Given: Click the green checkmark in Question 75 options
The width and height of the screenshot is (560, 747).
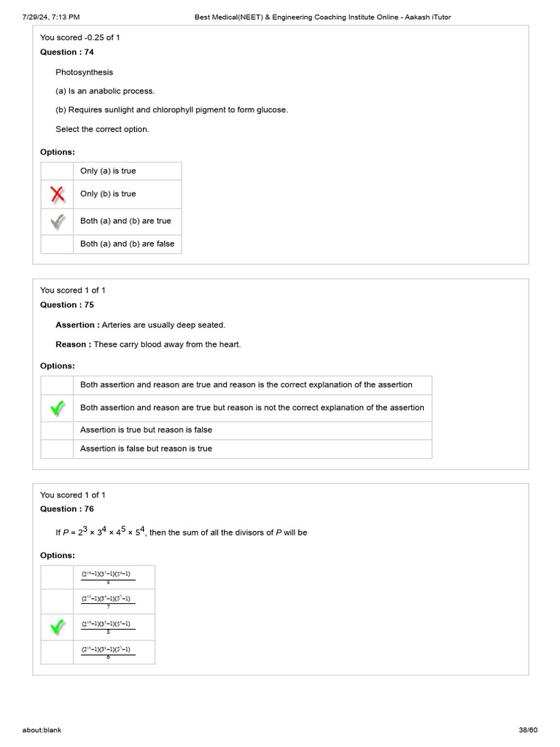Looking at the screenshot, I should tap(57, 408).
